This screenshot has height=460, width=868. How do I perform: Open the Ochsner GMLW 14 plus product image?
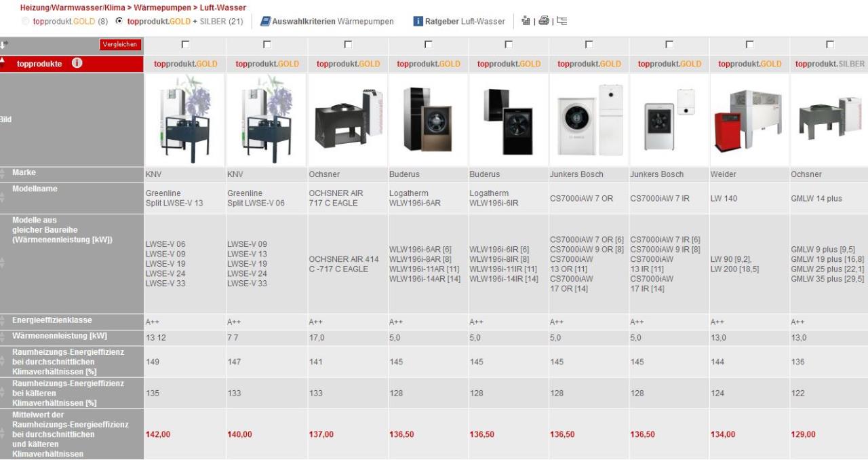coord(830,118)
